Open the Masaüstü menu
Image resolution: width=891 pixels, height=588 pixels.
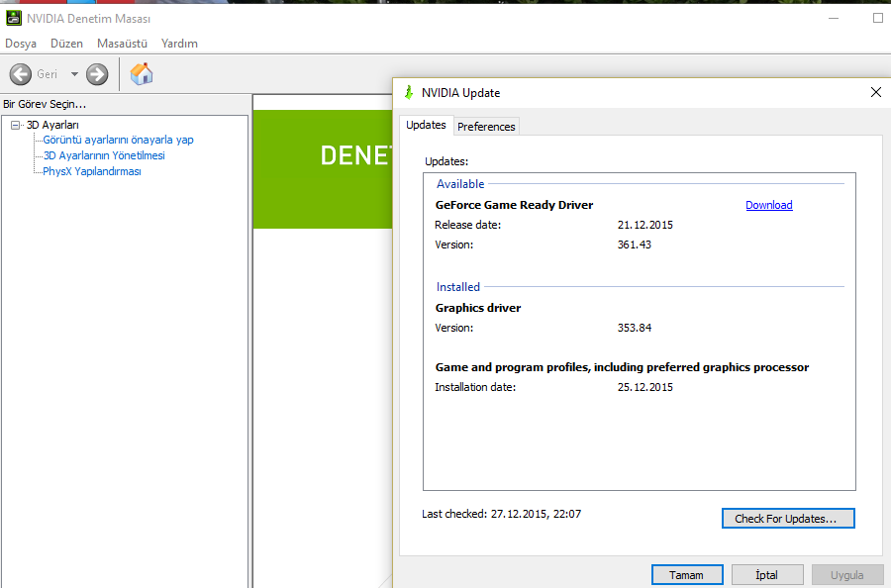[122, 44]
